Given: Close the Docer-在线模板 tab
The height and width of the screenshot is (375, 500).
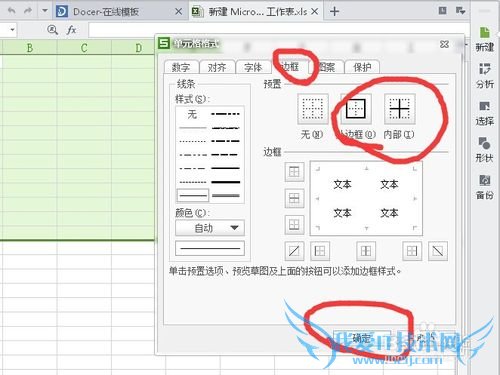Looking at the screenshot, I should pyautogui.click(x=179, y=12).
